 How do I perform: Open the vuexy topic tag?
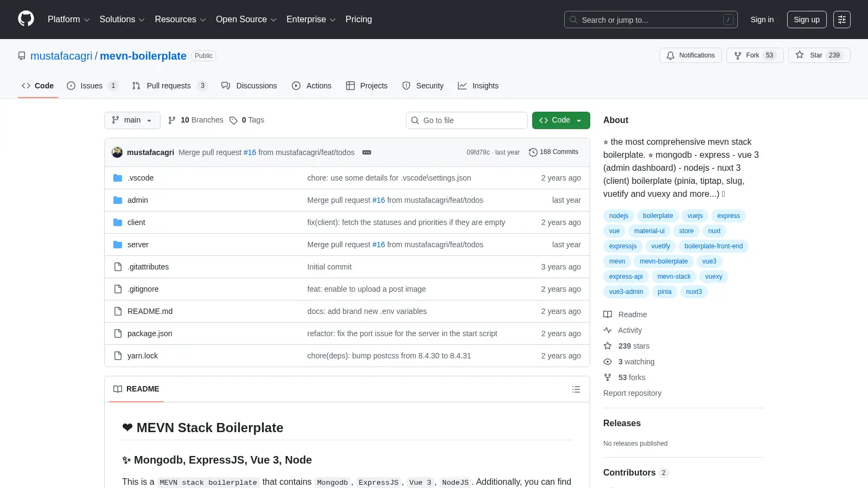(713, 277)
